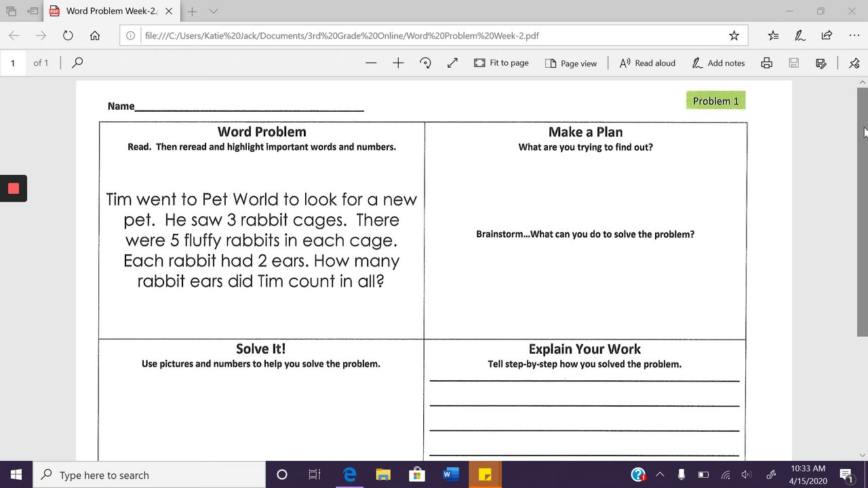Check the battery status icon

703,474
